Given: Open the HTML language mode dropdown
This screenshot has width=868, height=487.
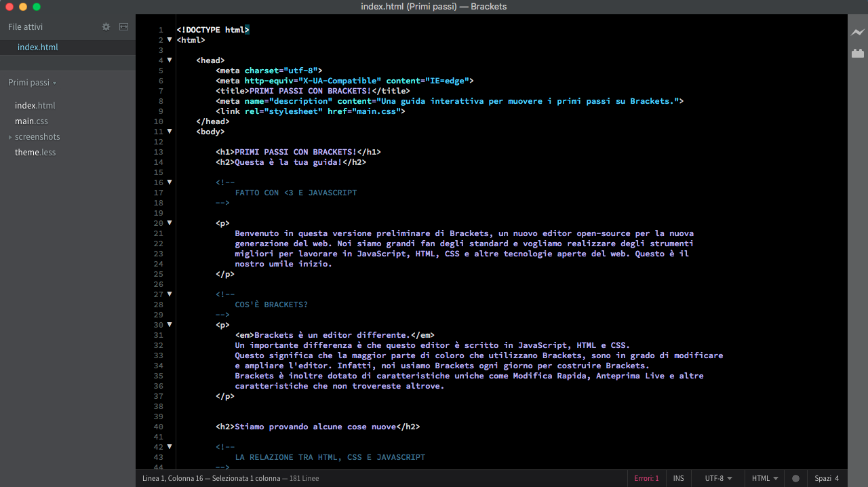Looking at the screenshot, I should point(764,478).
